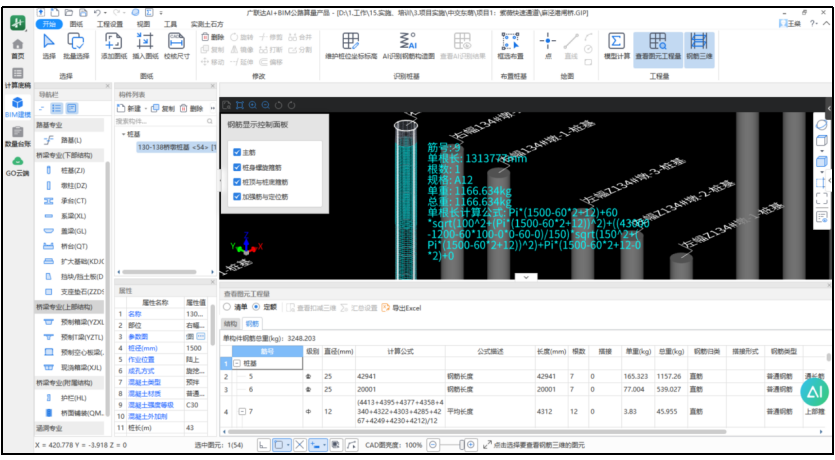Collapse the 桩基 tree node in component list
Viewport: 835px width, 460px height.
click(x=121, y=133)
